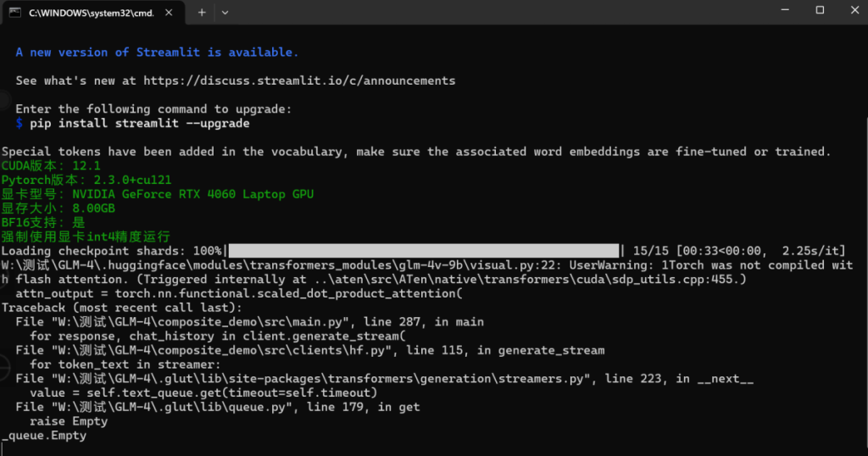The height and width of the screenshot is (456, 868).
Task: Click empty title bar area beside tabs
Action: click(x=492, y=13)
